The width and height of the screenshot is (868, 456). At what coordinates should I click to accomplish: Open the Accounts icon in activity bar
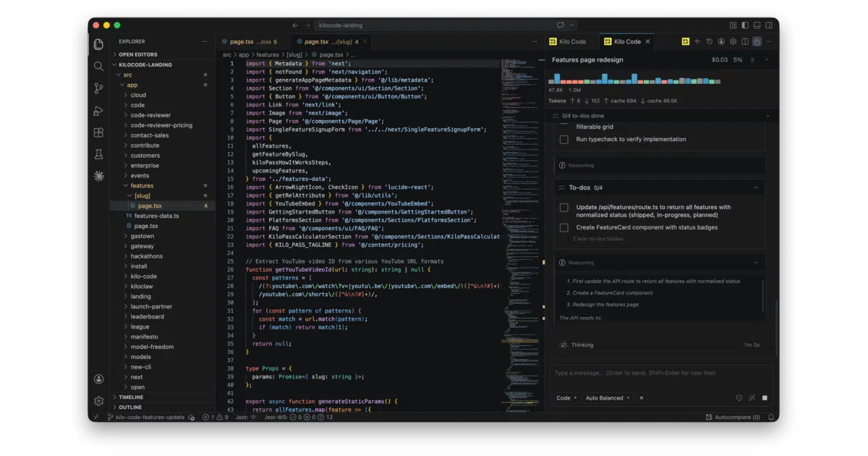tap(98, 379)
